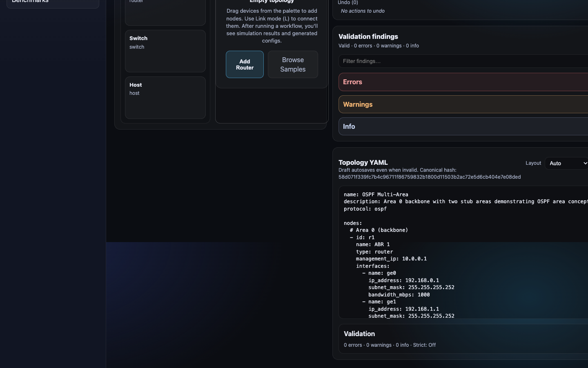Image resolution: width=588 pixels, height=368 pixels.
Task: Select the Host device in the palette
Action: (x=165, y=97)
